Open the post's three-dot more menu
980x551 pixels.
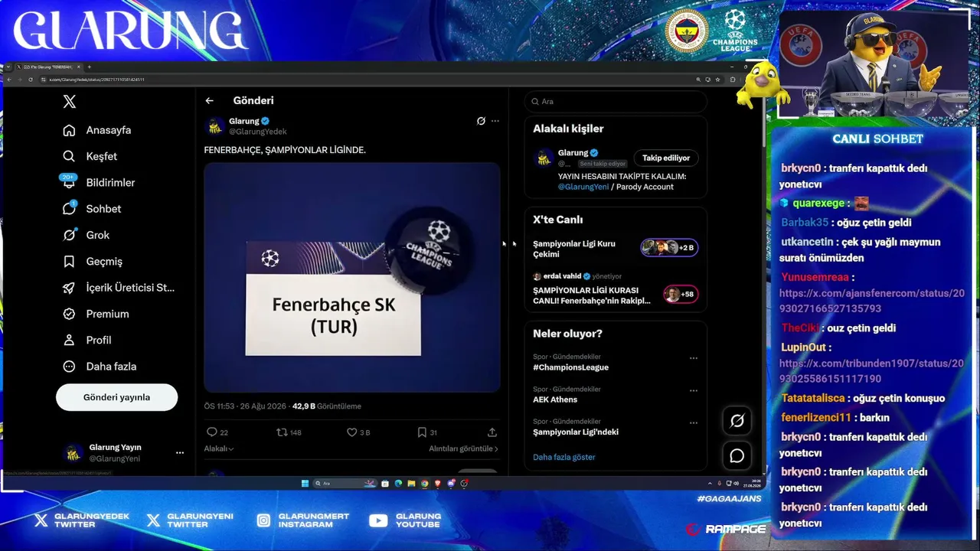(x=495, y=121)
